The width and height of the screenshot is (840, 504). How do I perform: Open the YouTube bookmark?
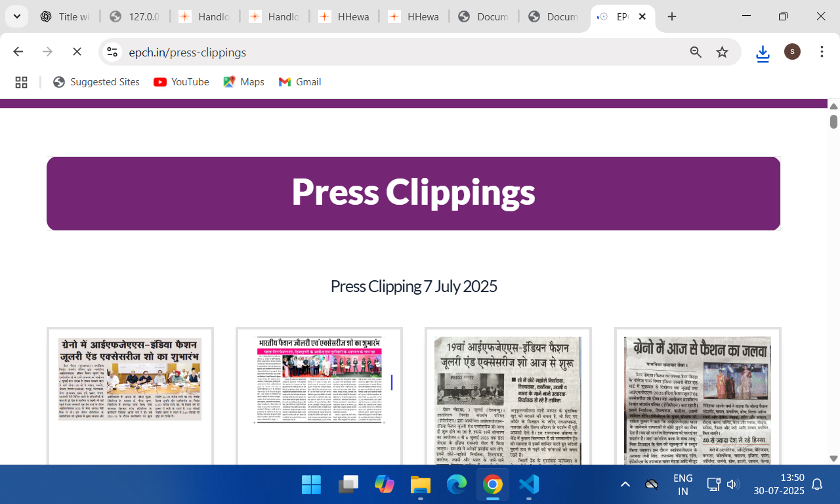click(x=181, y=82)
